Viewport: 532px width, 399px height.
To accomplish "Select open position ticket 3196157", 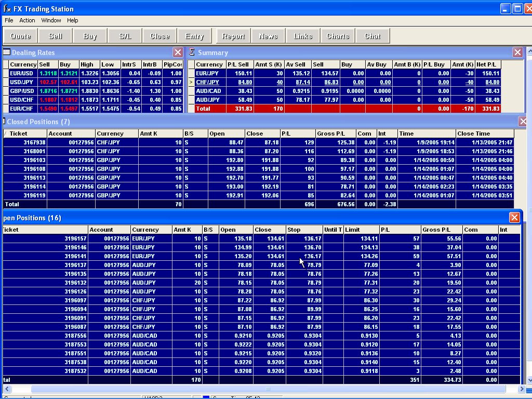I will click(261, 238).
